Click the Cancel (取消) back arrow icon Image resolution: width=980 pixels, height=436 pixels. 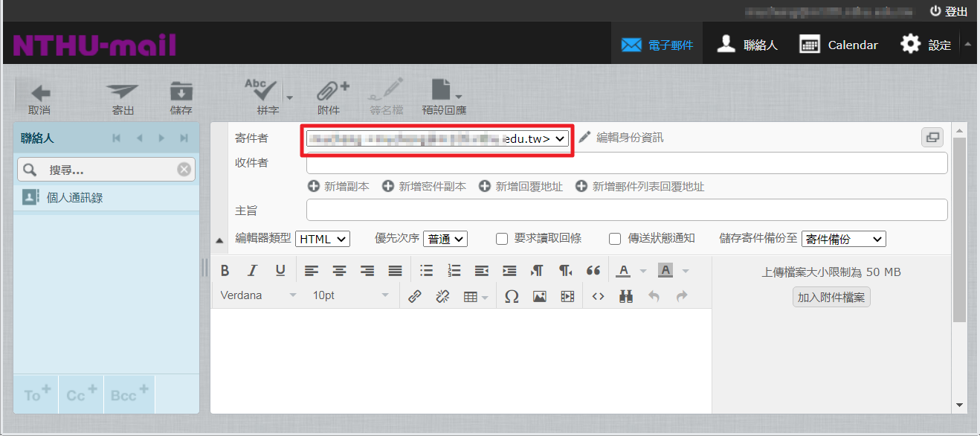[39, 94]
